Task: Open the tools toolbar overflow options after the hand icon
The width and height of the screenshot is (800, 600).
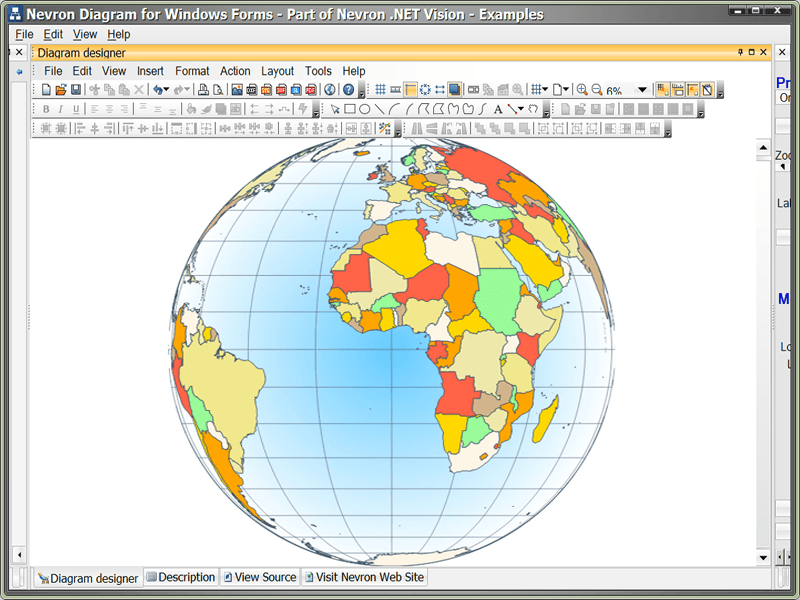Action: [546, 110]
